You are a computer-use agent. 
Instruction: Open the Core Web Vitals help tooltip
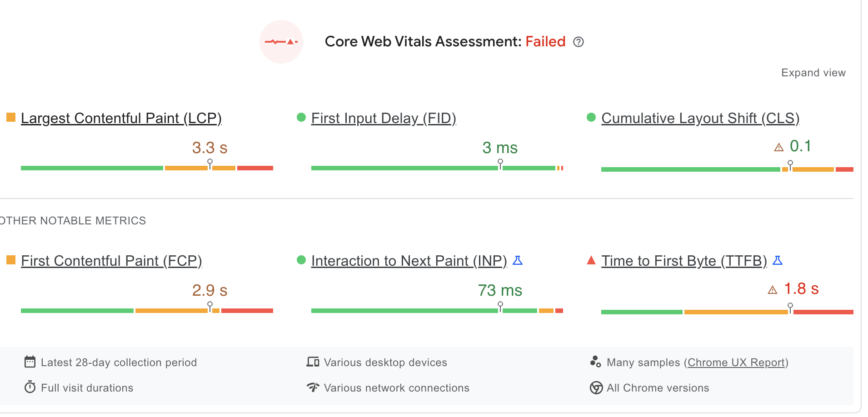[x=579, y=42]
